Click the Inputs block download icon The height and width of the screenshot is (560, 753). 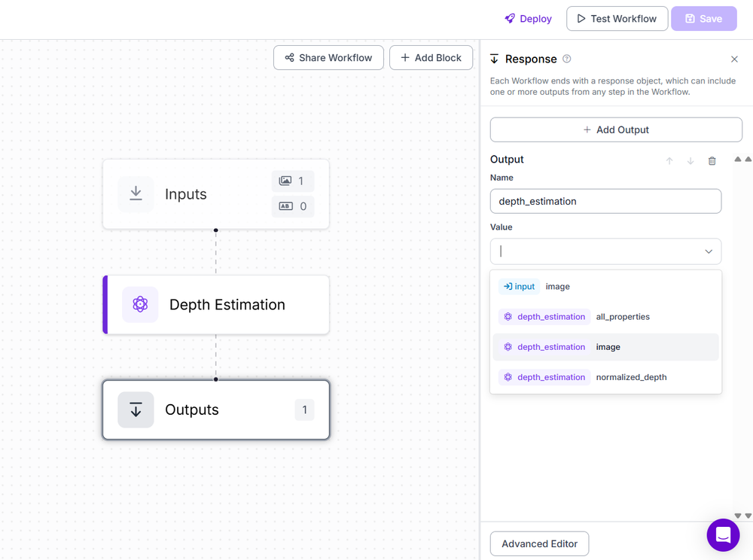tap(136, 194)
